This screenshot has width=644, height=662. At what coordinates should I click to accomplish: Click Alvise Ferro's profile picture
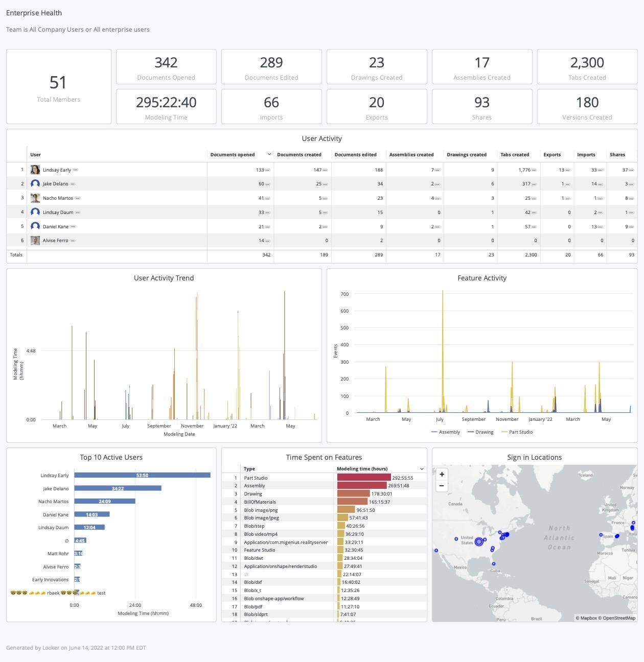click(x=35, y=241)
